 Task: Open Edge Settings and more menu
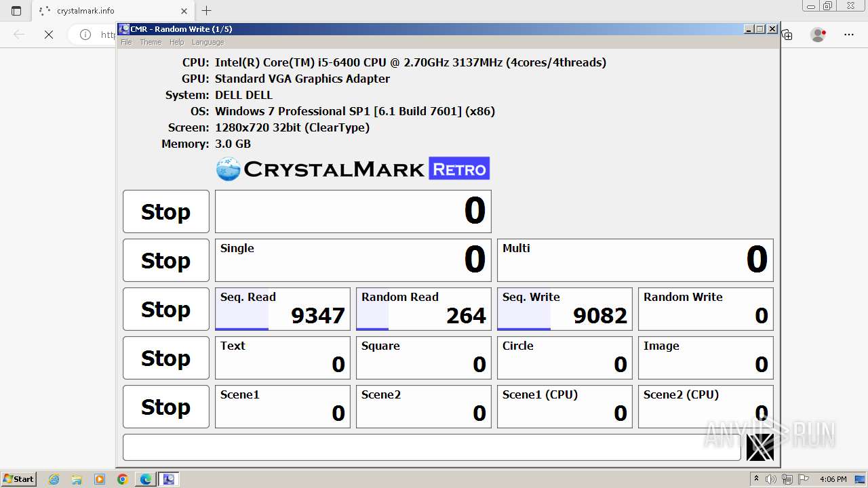pyautogui.click(x=849, y=35)
